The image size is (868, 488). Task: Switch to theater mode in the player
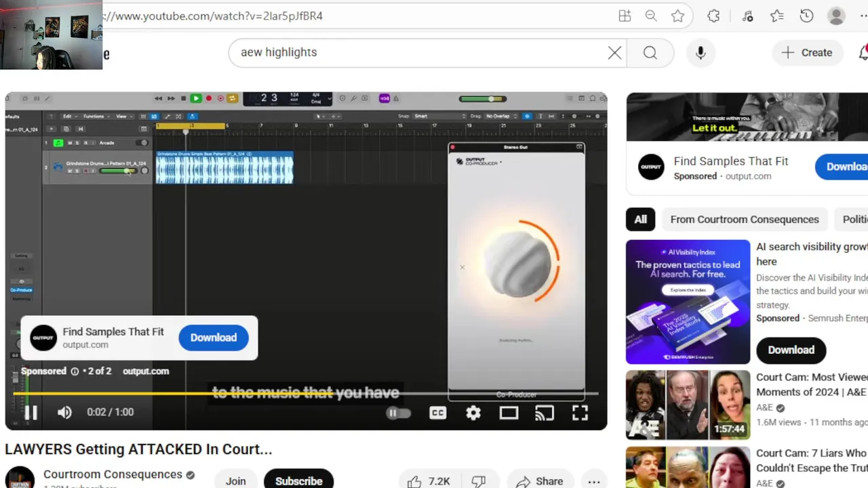[509, 413]
